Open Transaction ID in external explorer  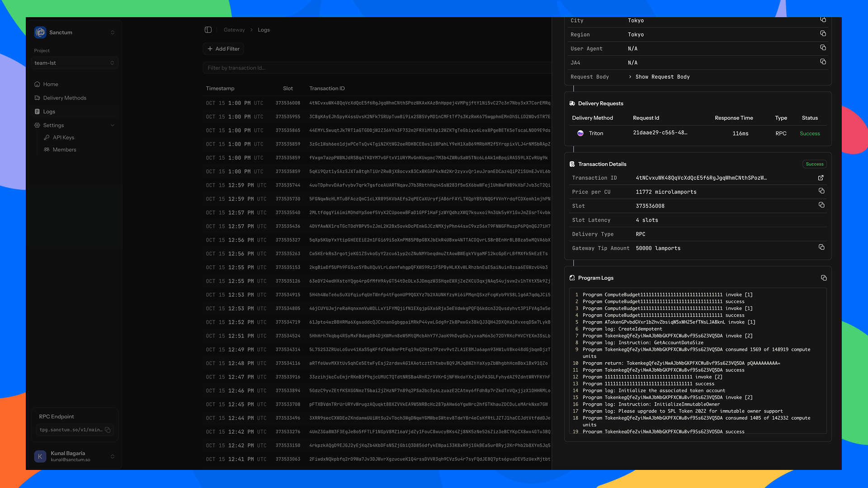(821, 178)
